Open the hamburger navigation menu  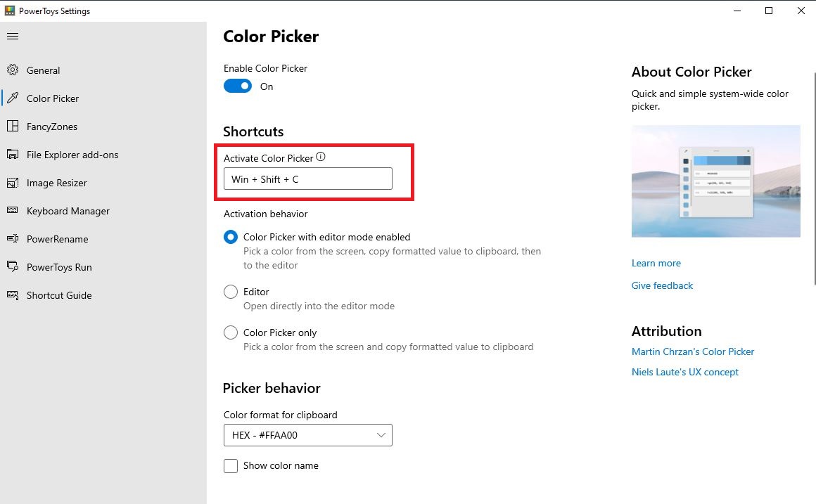click(x=13, y=36)
